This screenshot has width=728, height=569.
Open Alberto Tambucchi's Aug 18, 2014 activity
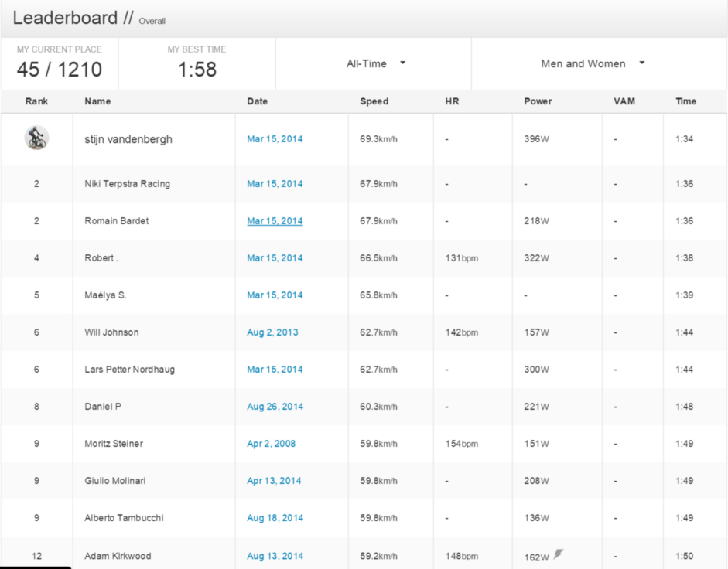tap(275, 518)
